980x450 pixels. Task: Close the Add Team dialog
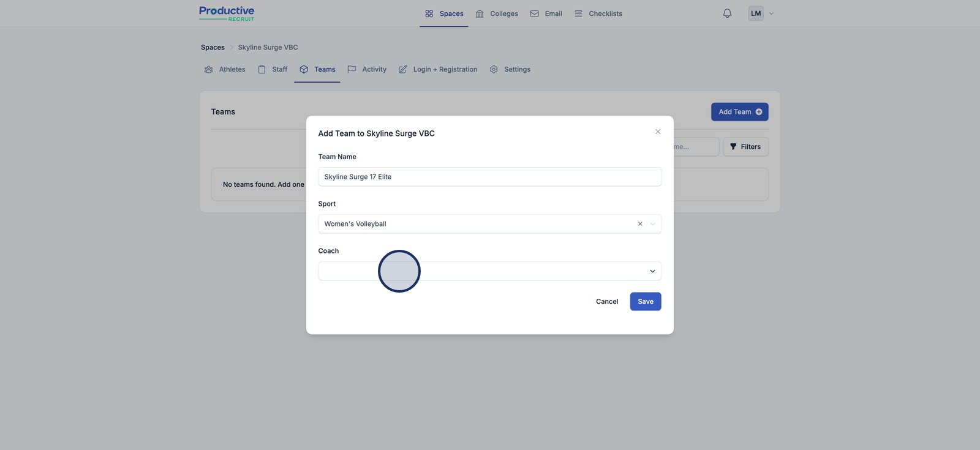pos(658,132)
